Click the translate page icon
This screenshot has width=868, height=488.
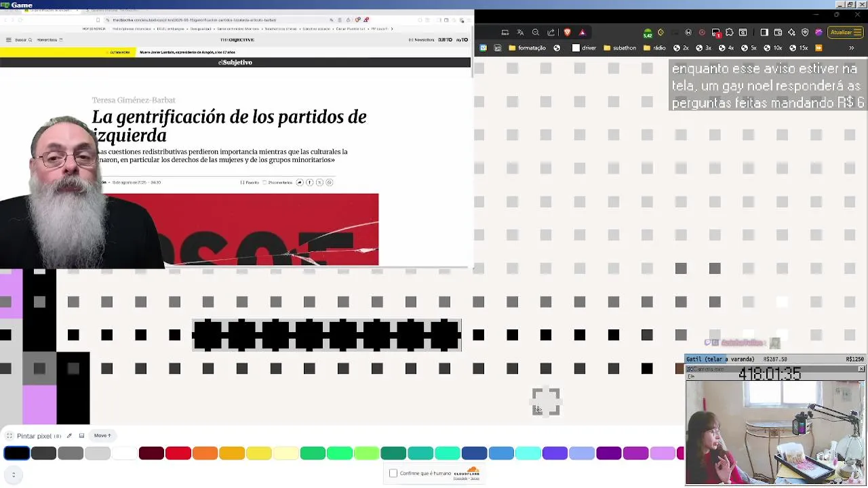(520, 32)
